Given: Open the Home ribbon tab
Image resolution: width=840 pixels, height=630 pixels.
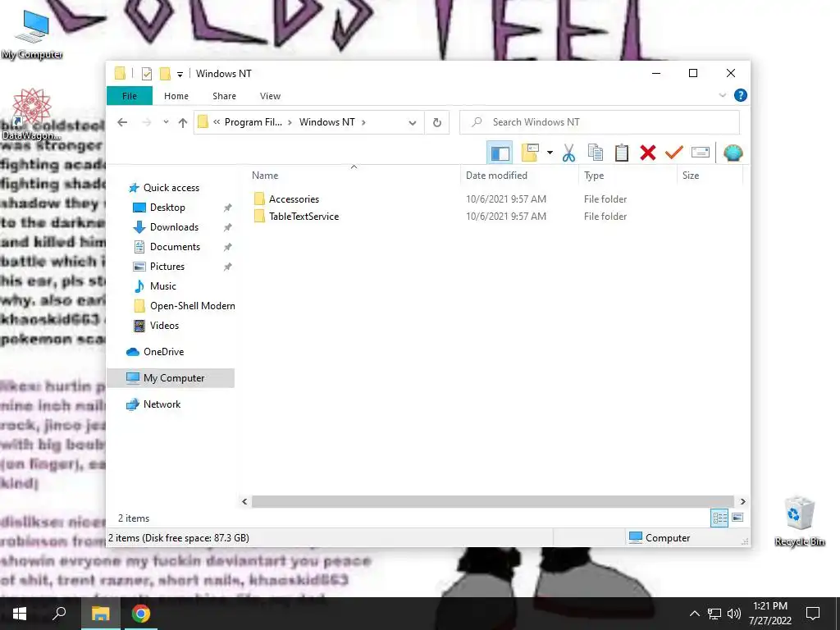Looking at the screenshot, I should [x=176, y=96].
